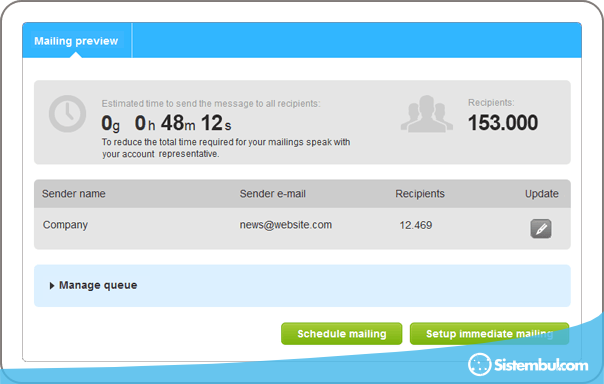Image resolution: width=604 pixels, height=384 pixels.
Task: Open the Mailing preview tab
Action: (x=76, y=41)
